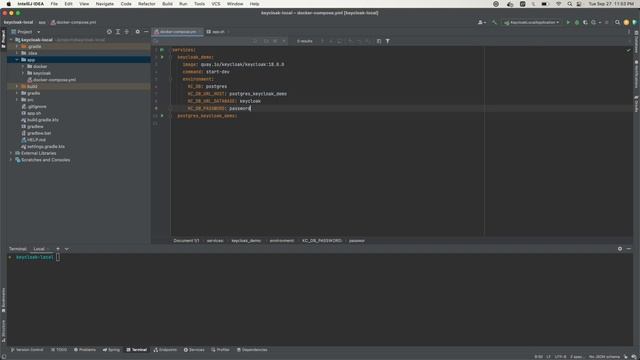Image resolution: width=640 pixels, height=360 pixels.
Task: Click the inspection checkmark widget in editor
Action: (629, 50)
